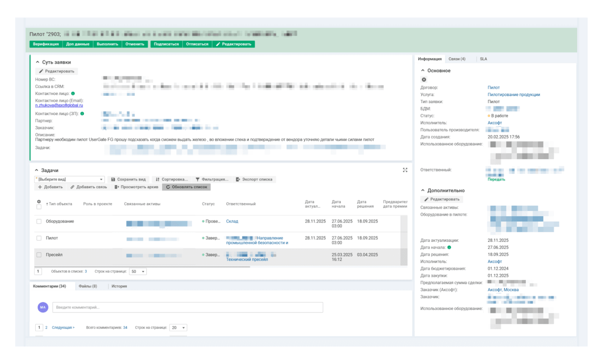Open table column settings gear icon
Viewport: 606px width, 364px height.
click(x=39, y=202)
